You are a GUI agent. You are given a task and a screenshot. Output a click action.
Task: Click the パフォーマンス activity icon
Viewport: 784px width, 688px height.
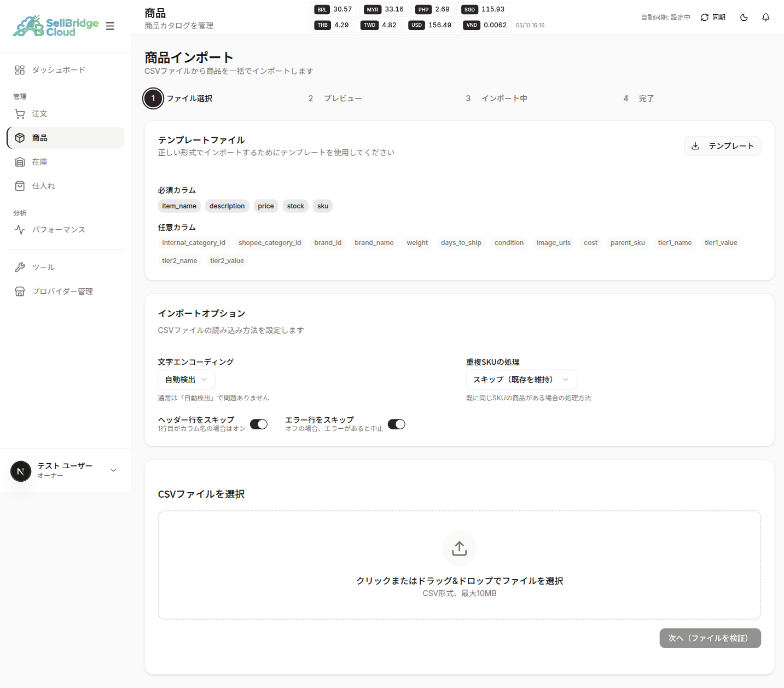(x=20, y=230)
